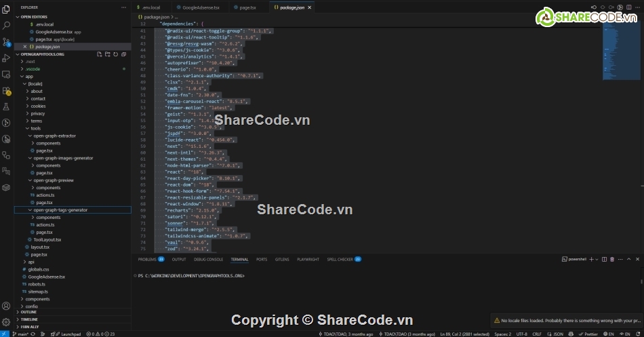This screenshot has height=337, width=644.
Task: Open layout.tsx in the file tree
Action: coord(40,247)
